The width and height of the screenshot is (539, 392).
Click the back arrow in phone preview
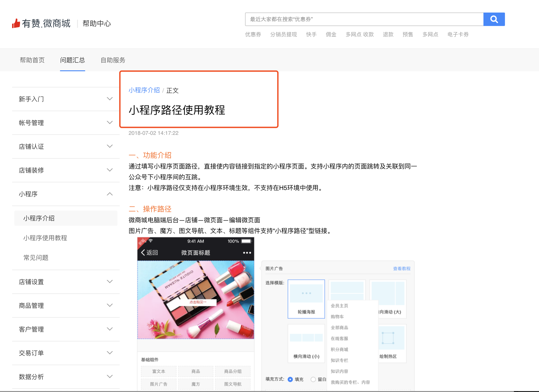[143, 252]
